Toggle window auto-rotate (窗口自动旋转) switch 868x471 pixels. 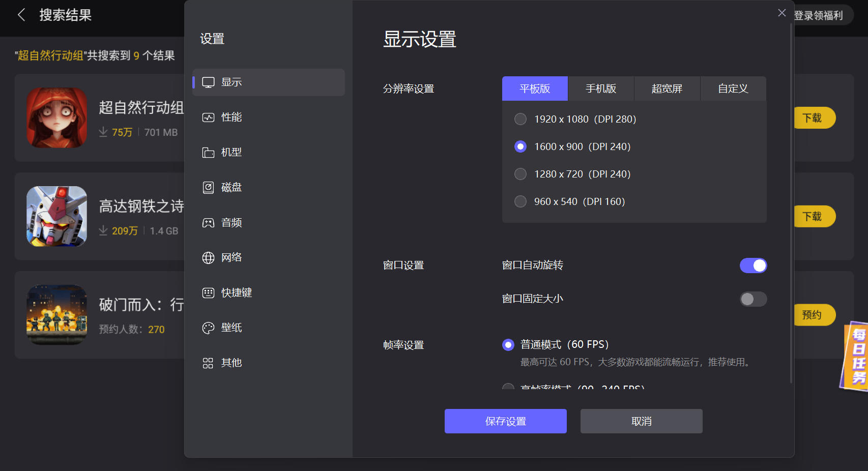(x=753, y=266)
